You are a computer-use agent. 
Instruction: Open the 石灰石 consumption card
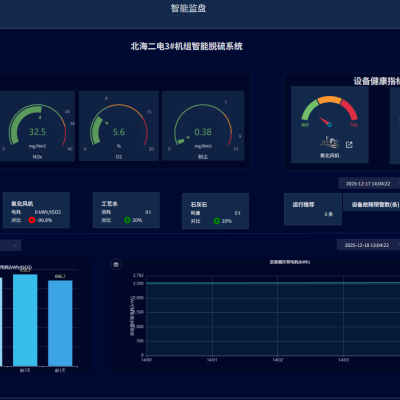coord(215,211)
